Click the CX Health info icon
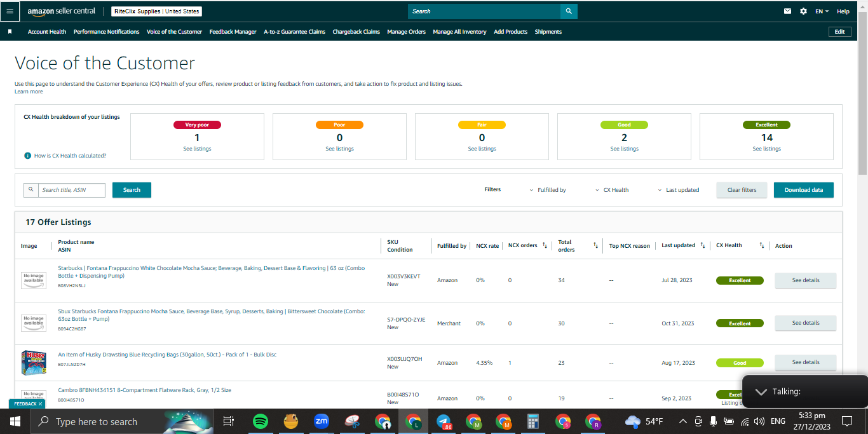This screenshot has width=868, height=434. pyautogui.click(x=28, y=156)
